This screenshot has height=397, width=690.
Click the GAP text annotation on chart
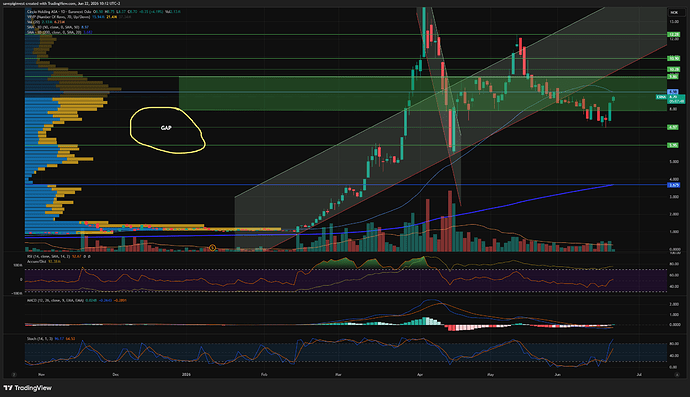[166, 128]
